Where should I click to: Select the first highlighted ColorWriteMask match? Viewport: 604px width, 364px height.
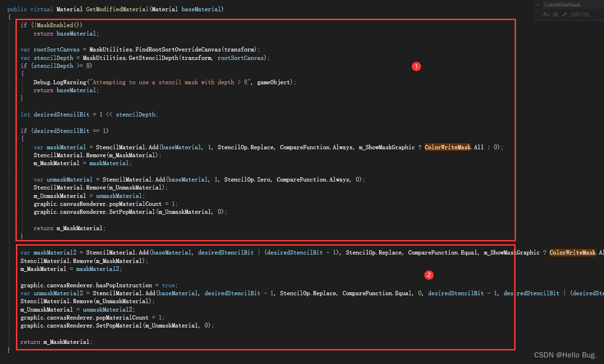[447, 147]
